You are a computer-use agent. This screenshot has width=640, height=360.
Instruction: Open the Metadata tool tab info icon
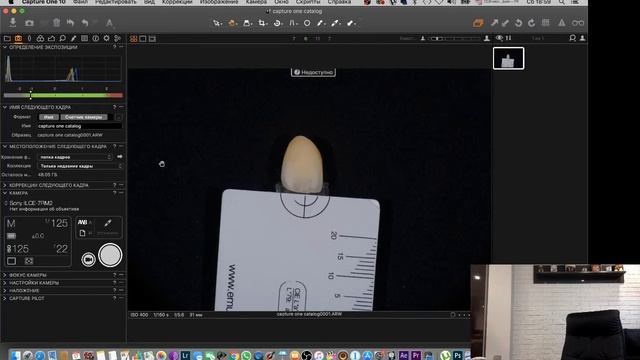[95, 38]
